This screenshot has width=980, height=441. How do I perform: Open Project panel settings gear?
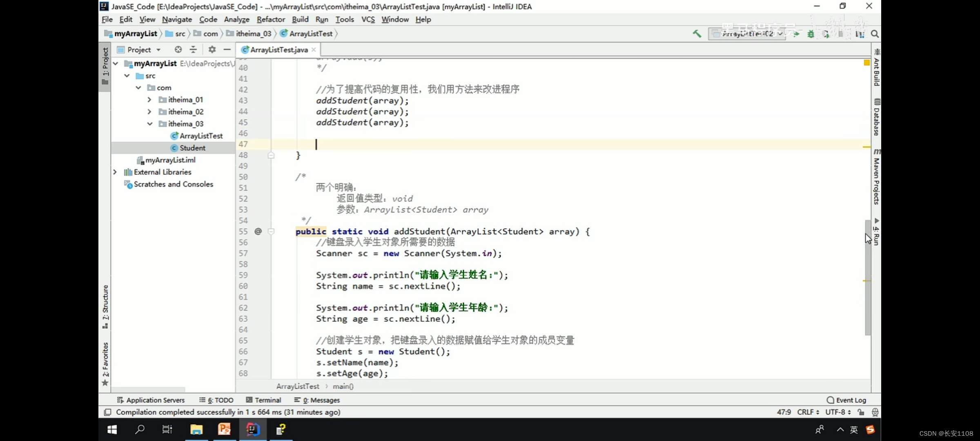[212, 49]
